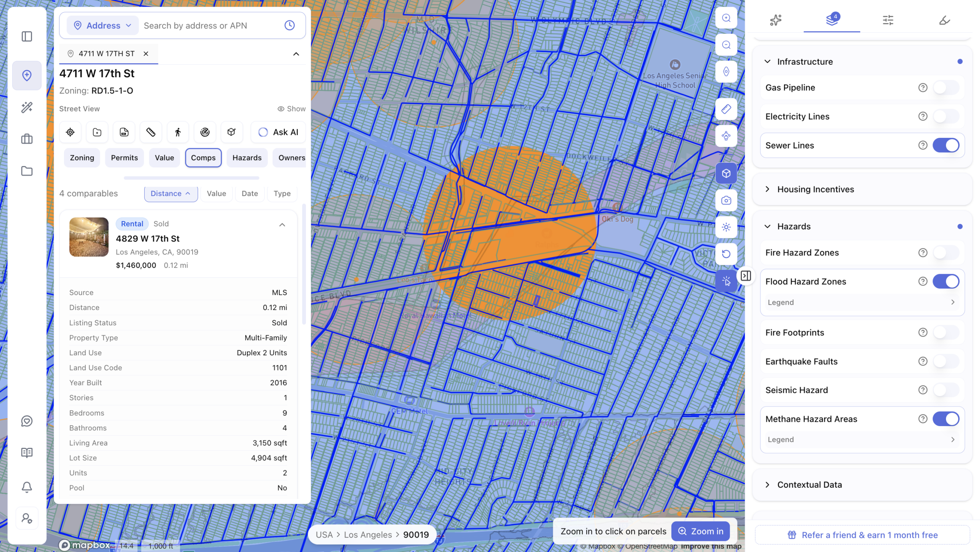Click the PDF report icon in property toolbar

click(124, 132)
